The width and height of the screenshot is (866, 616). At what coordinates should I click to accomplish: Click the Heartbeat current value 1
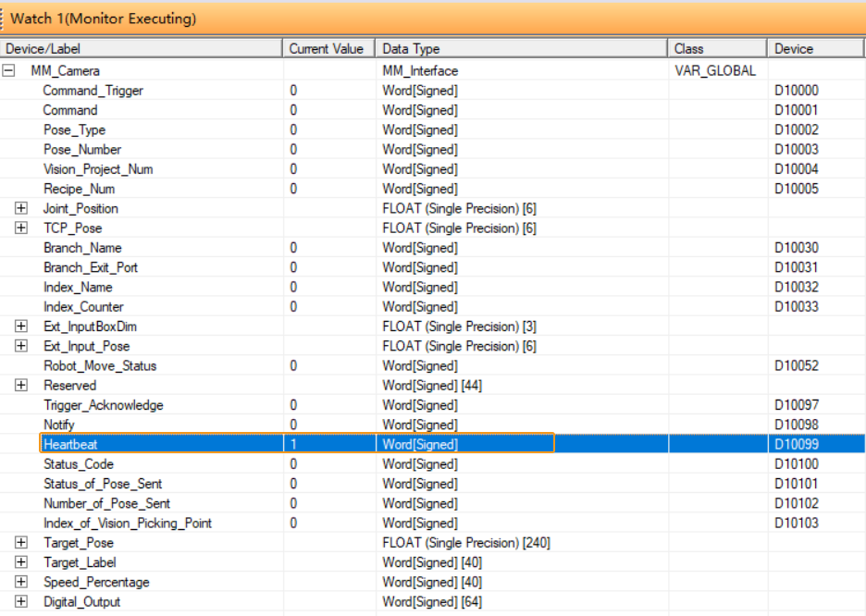tap(293, 444)
